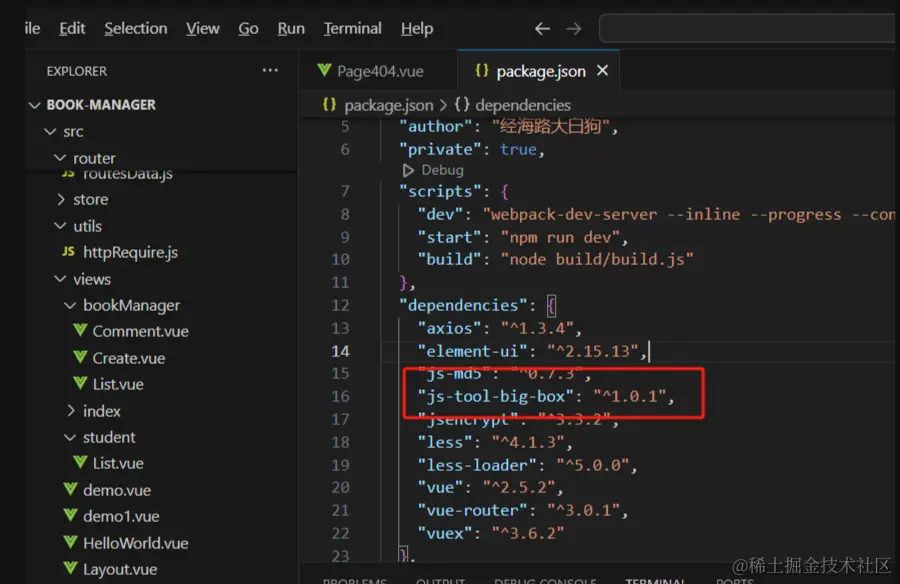Open List.vue under bookManager
The width and height of the screenshot is (900, 584).
point(118,384)
